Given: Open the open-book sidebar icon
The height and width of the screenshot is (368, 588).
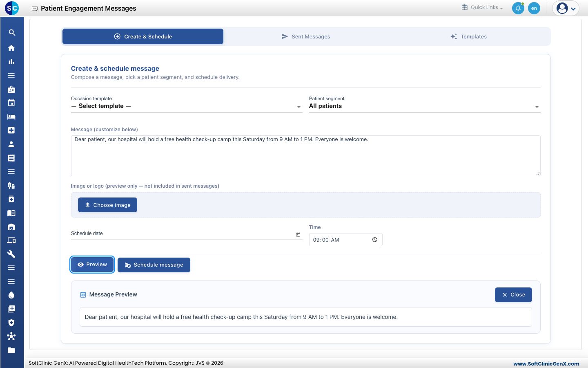Looking at the screenshot, I should click(11, 213).
